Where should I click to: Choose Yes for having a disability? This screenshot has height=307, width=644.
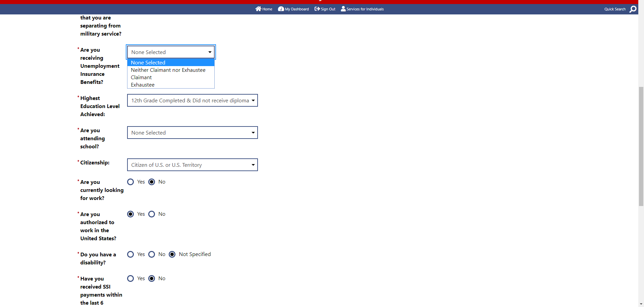tap(130, 254)
